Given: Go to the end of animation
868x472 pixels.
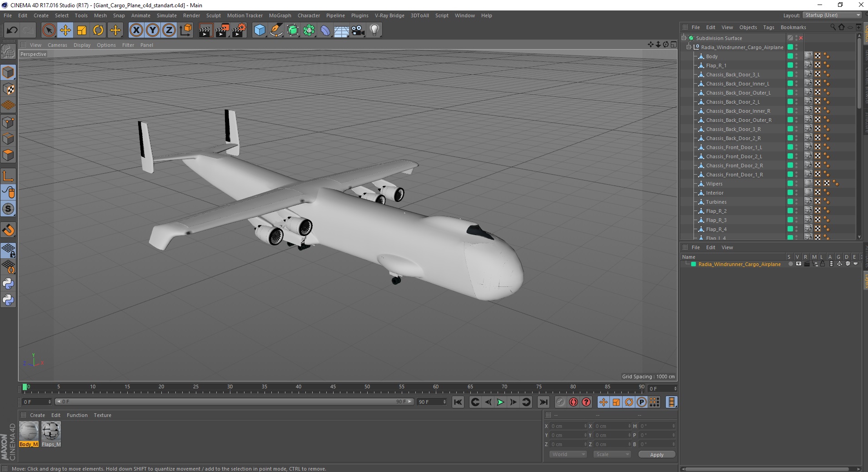Looking at the screenshot, I should coord(543,402).
